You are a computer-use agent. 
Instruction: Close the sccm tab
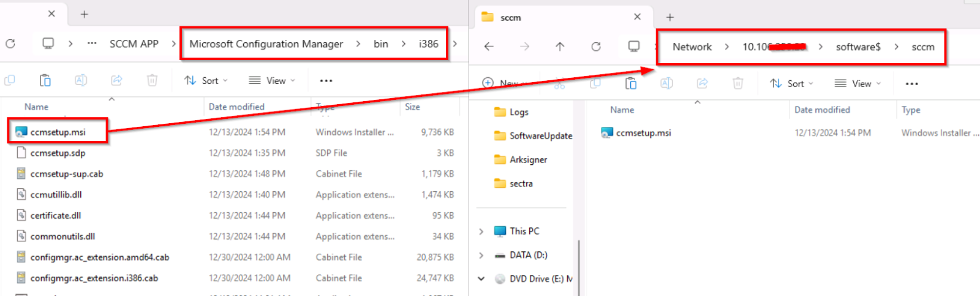(x=638, y=17)
